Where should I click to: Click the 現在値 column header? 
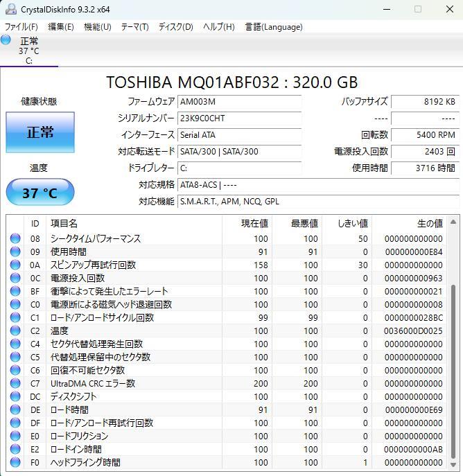[x=247, y=224]
